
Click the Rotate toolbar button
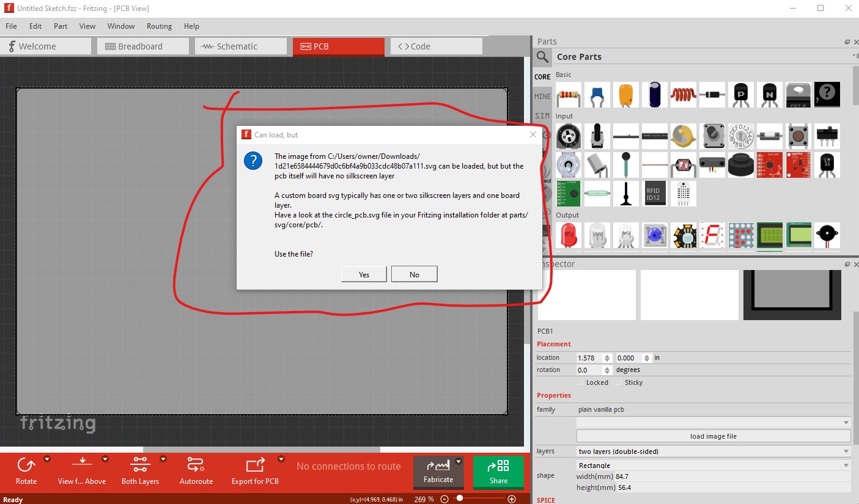pyautogui.click(x=26, y=470)
